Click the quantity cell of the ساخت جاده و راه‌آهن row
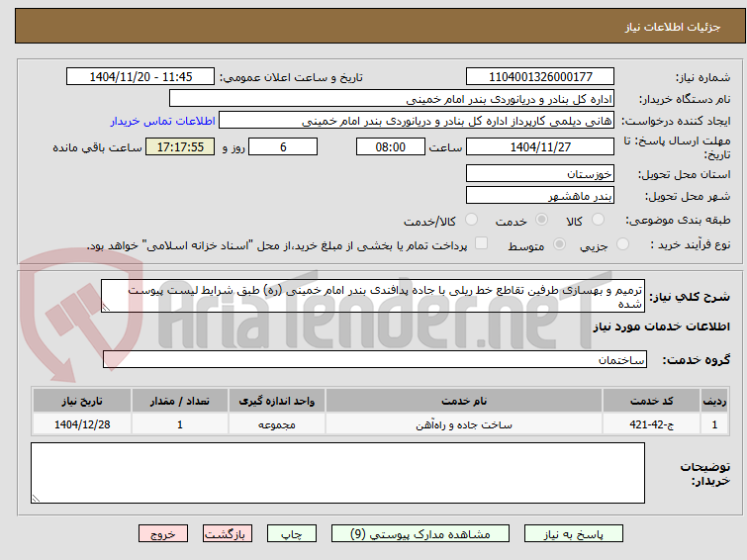 click(x=180, y=424)
